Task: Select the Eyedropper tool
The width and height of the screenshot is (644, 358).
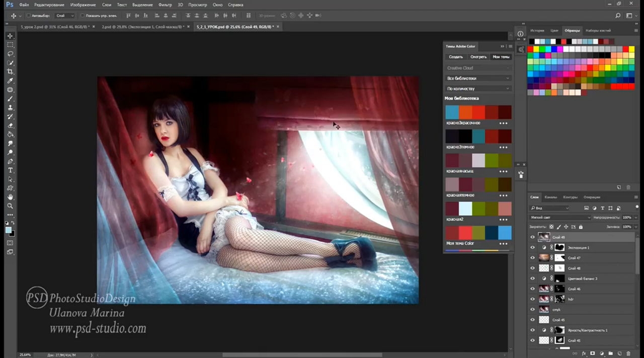Action: (x=10, y=81)
